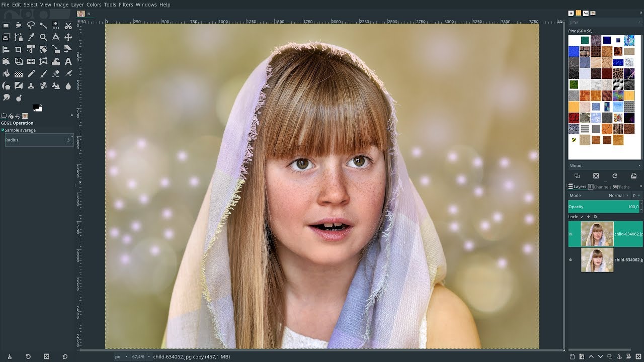The image size is (644, 362).
Task: Select the Cage Transform tool
Action: click(x=43, y=61)
